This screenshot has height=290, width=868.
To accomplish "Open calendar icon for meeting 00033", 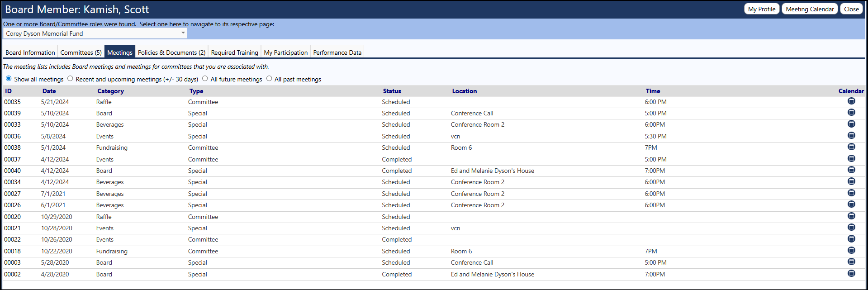I will (851, 124).
